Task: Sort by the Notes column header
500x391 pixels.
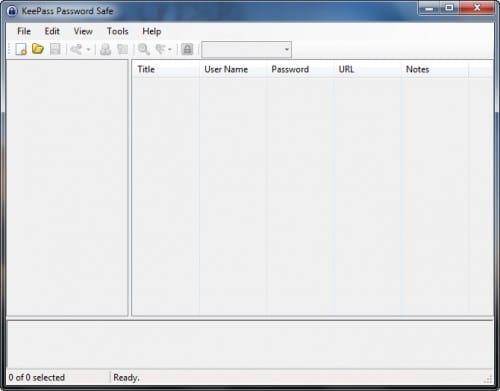Action: point(435,69)
